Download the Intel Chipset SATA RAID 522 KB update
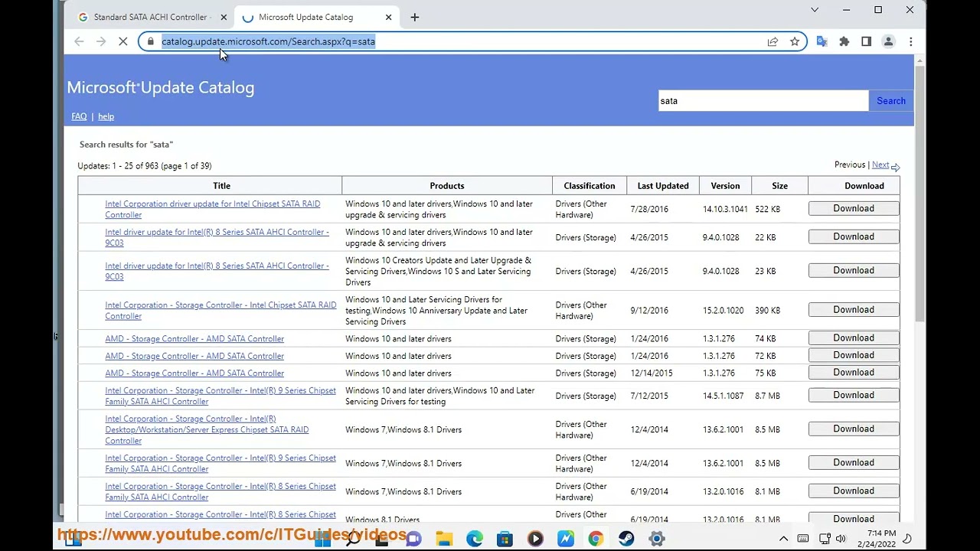Viewport: 980px width, 551px height. click(x=854, y=209)
